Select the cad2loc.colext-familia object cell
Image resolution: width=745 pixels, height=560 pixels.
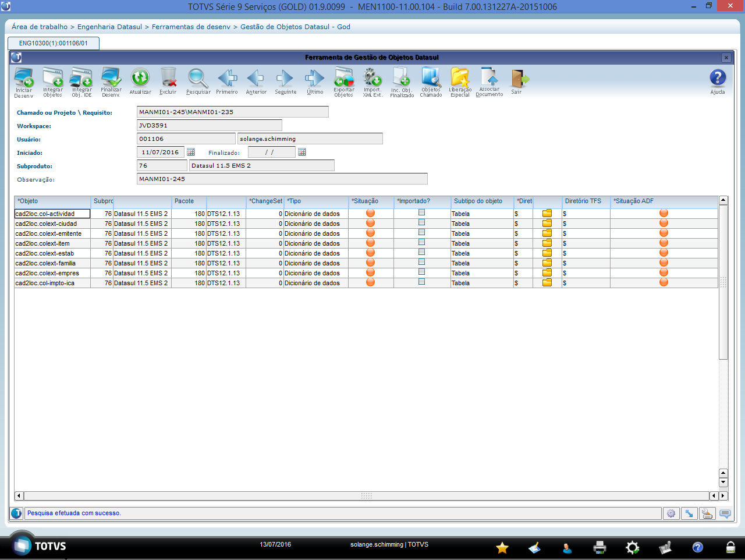point(52,263)
